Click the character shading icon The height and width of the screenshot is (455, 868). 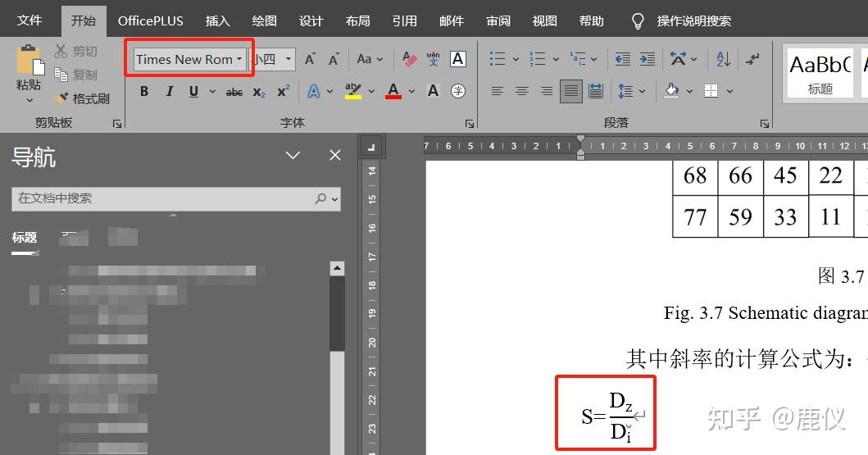[x=433, y=91]
